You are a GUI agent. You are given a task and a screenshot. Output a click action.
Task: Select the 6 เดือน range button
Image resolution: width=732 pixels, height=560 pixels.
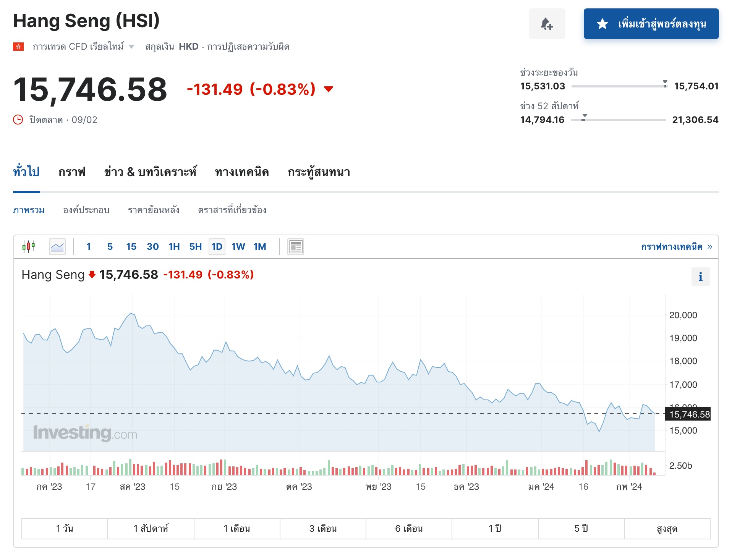coord(409,529)
